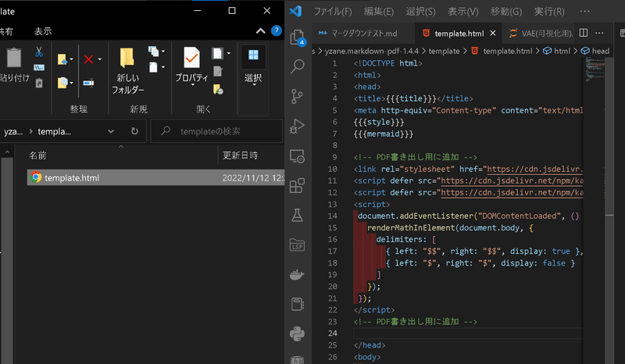Follow the stylesheet href link on line 10
Viewport: 625px width, 364px height.
tap(535, 169)
